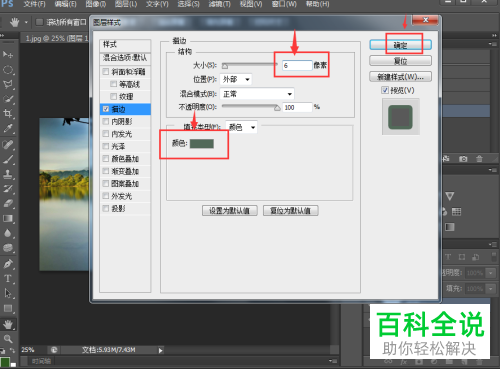Open stroke 颜色 color swatch

coord(202,144)
